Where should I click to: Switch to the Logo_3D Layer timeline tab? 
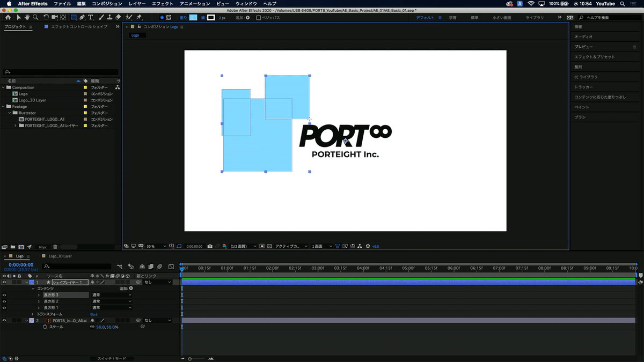point(60,256)
